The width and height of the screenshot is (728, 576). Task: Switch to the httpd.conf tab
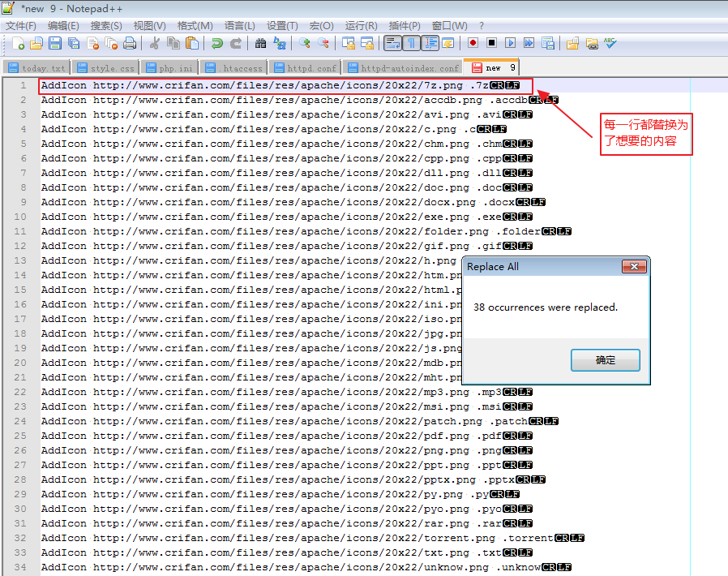306,68
